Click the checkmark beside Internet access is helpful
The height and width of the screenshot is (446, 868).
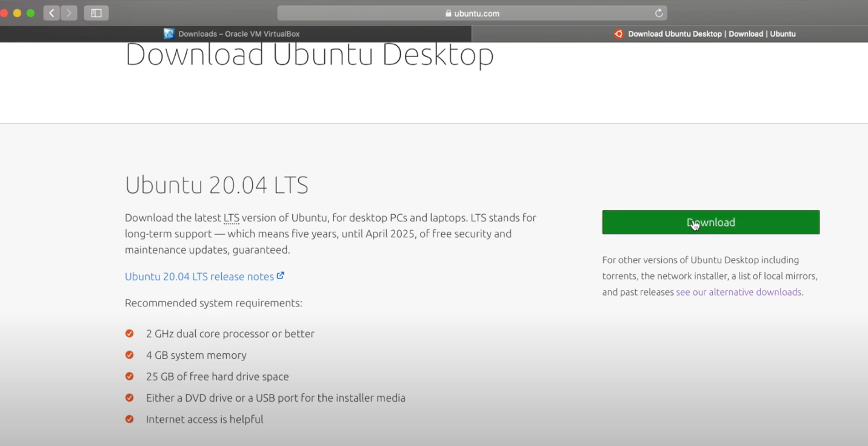(129, 419)
